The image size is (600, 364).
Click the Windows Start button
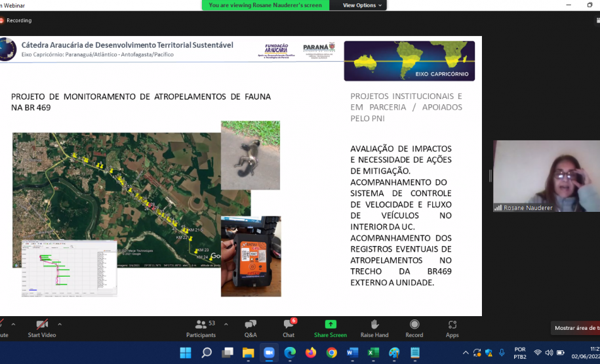point(186,353)
